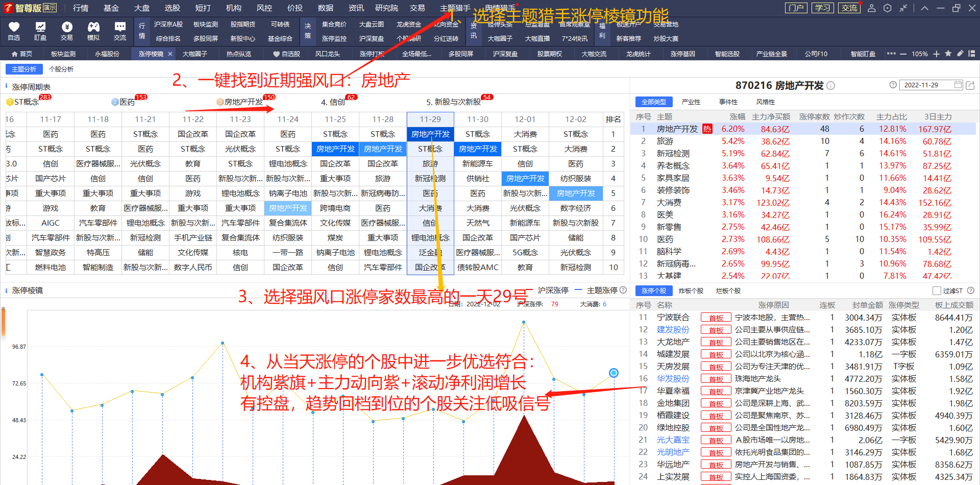The width and height of the screenshot is (980, 485).
Task: Click the zoom-out minus icon beside 105%
Action: (903, 54)
